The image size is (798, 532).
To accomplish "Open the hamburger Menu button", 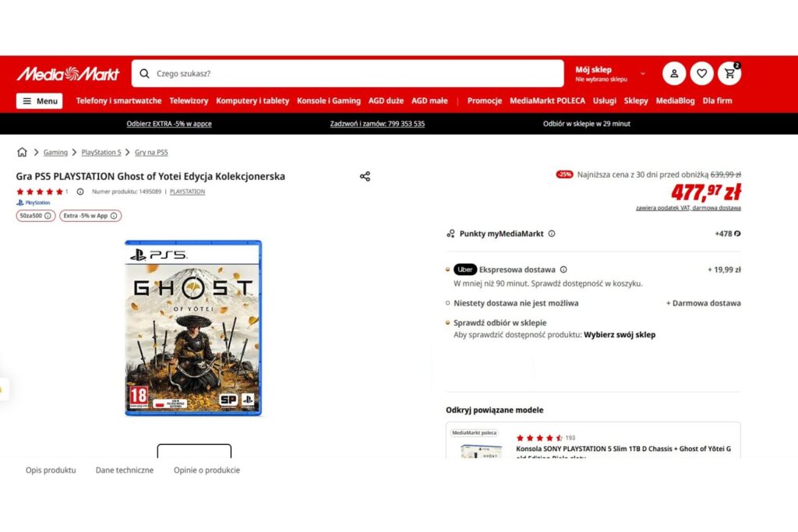I will [x=39, y=100].
